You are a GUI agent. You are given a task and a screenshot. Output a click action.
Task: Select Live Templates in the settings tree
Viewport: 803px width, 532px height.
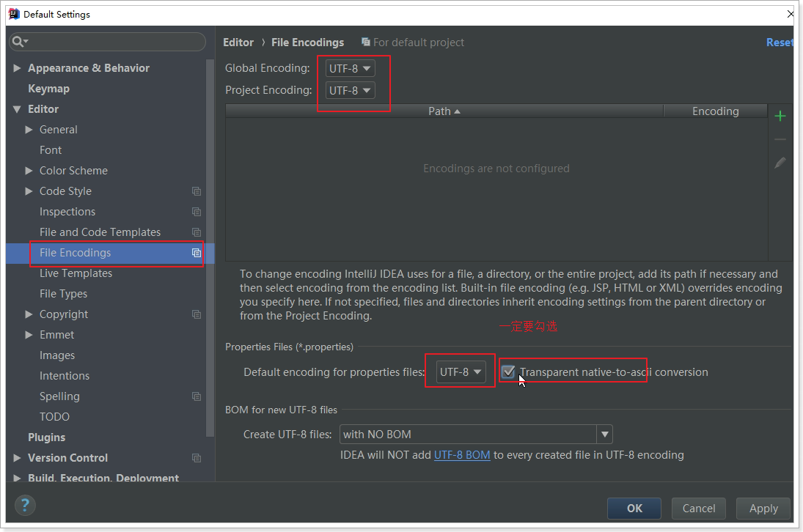(x=76, y=273)
